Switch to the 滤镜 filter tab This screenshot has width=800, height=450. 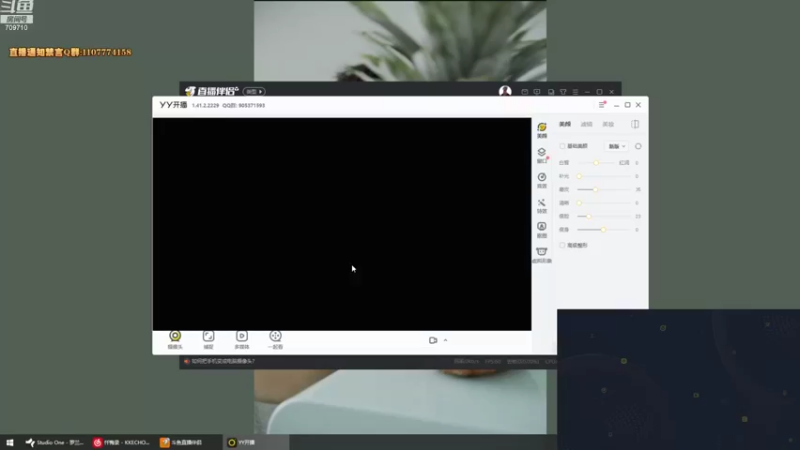(587, 124)
